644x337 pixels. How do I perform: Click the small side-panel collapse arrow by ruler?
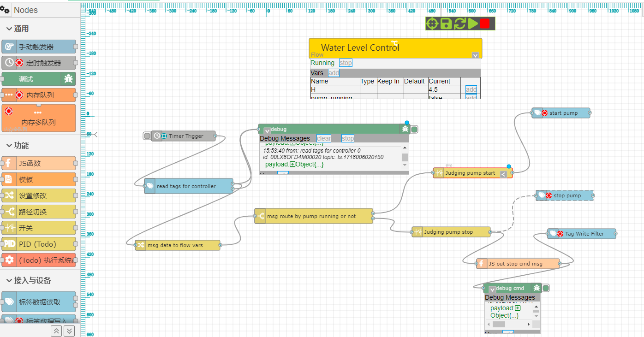(x=95, y=135)
